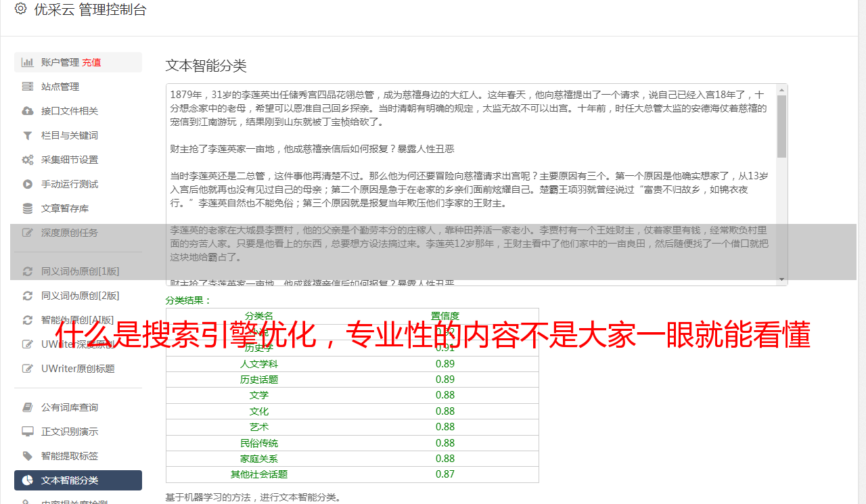Open the 充值 recharge link

click(91, 62)
